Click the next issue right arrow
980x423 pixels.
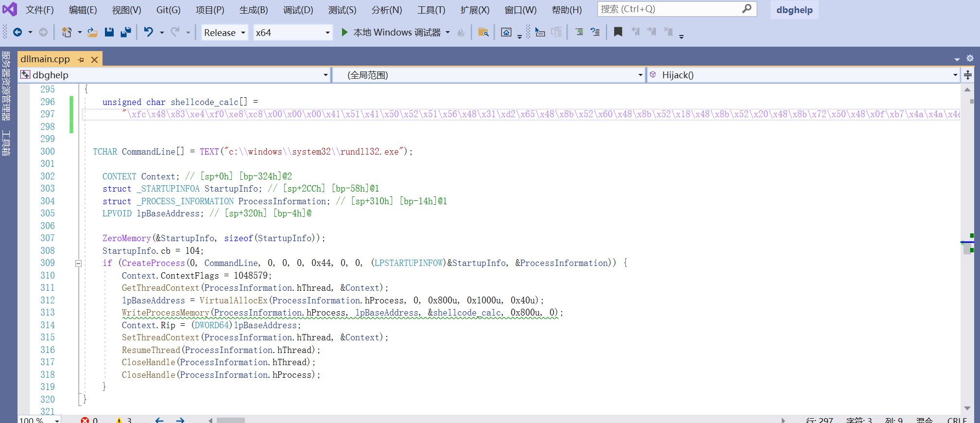180,420
